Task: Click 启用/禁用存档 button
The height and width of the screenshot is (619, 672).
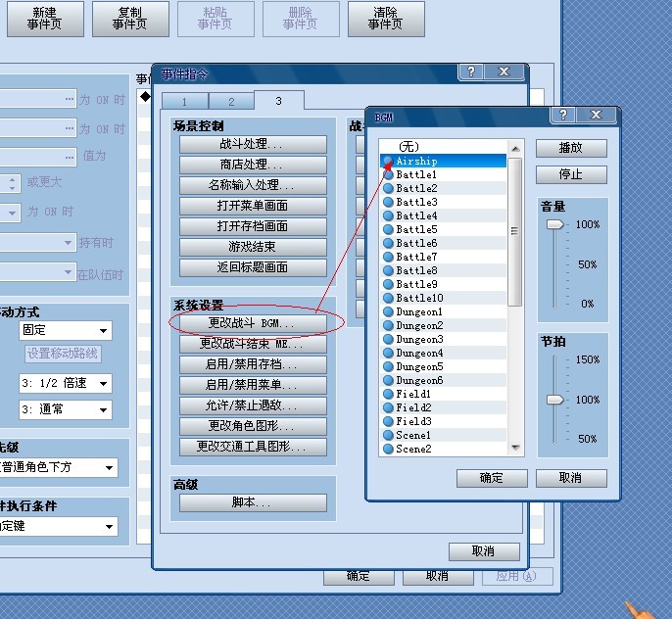Action: [253, 364]
